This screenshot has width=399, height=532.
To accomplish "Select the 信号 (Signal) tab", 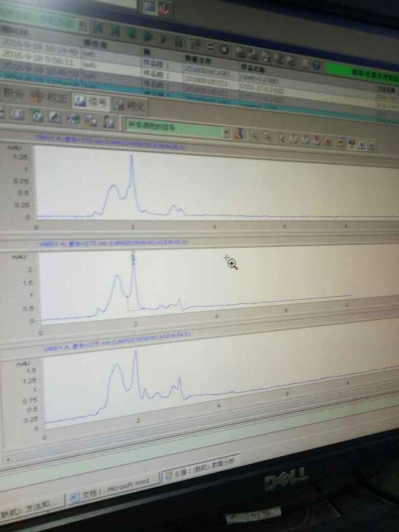I will click(91, 102).
